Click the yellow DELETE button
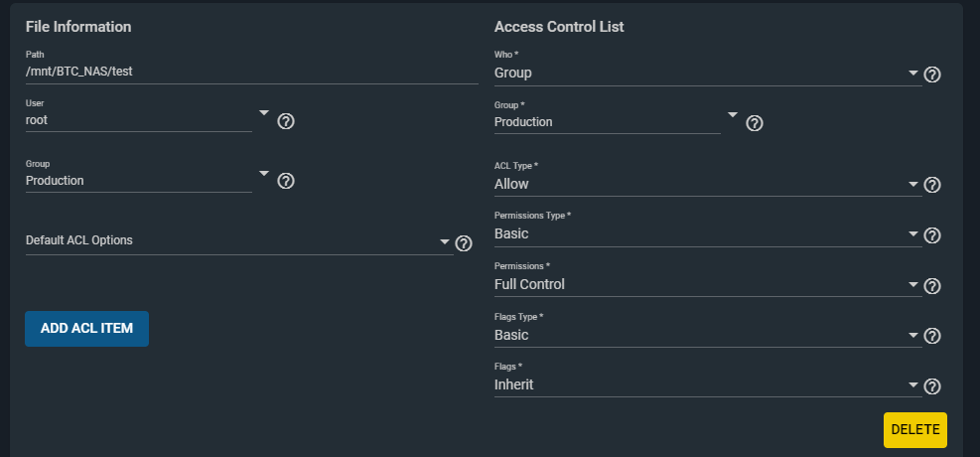The width and height of the screenshot is (980, 457). point(915,430)
